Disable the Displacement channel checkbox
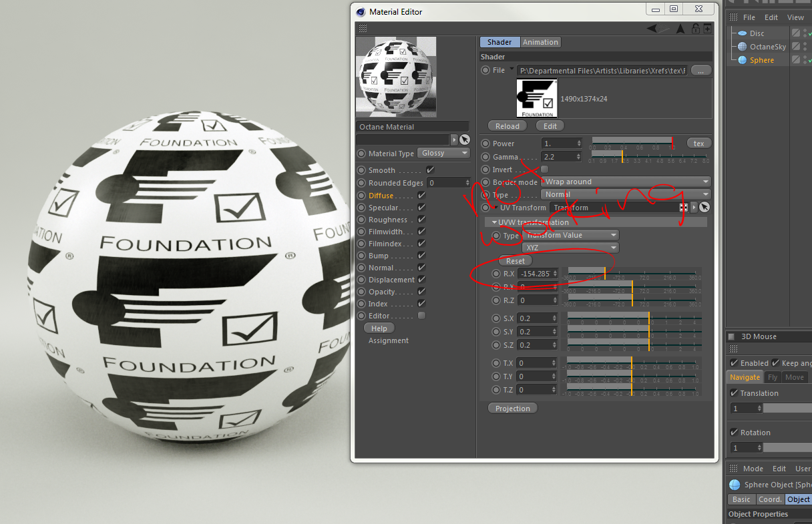This screenshot has width=812, height=524. 421,280
